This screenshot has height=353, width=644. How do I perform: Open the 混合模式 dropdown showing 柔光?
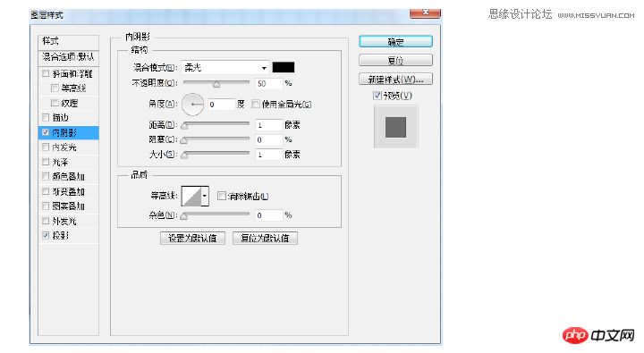pyautogui.click(x=225, y=67)
